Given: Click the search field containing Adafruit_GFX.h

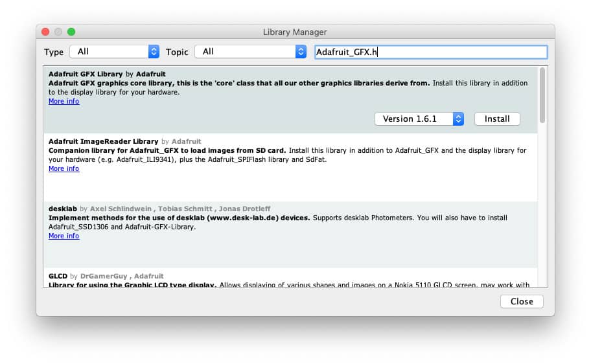Looking at the screenshot, I should pyautogui.click(x=431, y=52).
